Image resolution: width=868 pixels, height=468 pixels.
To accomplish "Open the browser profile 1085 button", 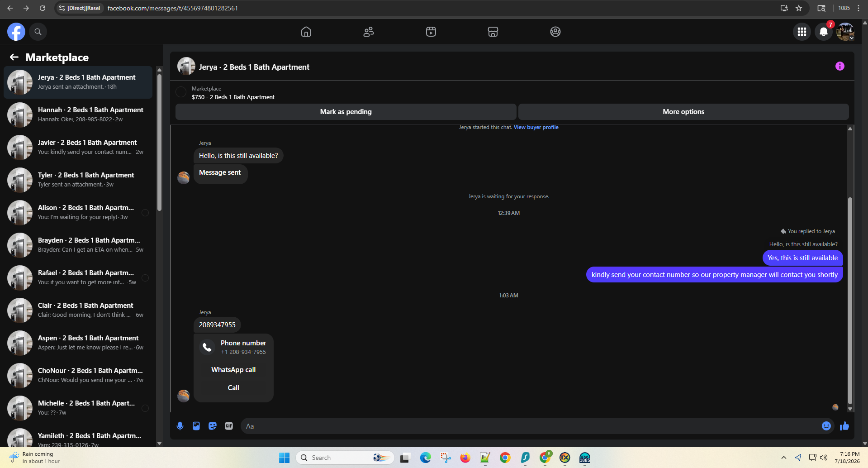I will coord(844,8).
